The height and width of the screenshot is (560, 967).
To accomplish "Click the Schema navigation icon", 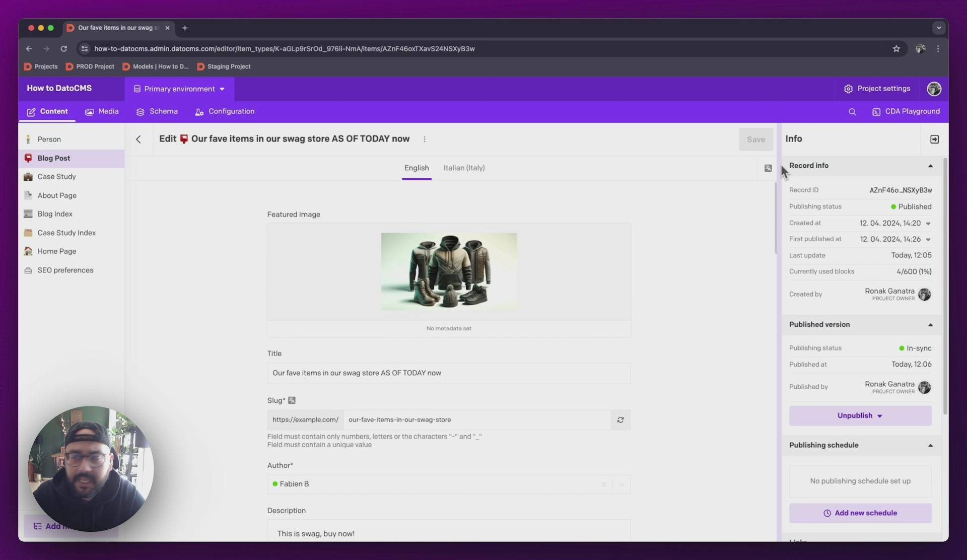I will pyautogui.click(x=141, y=111).
